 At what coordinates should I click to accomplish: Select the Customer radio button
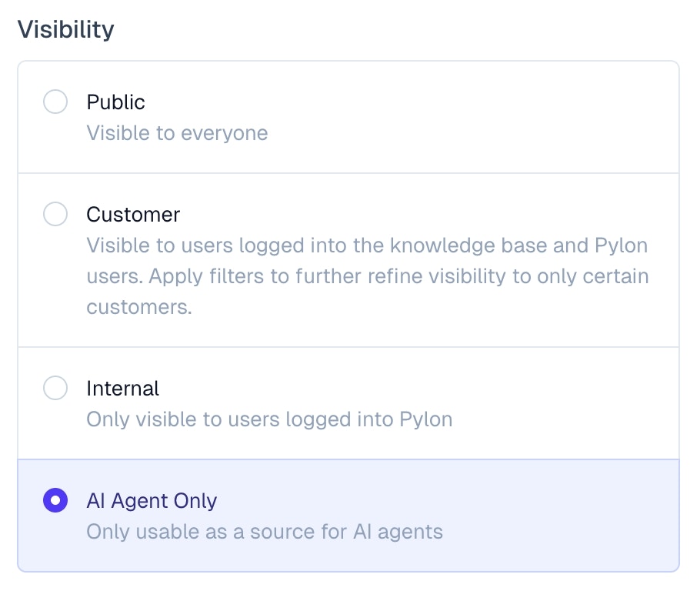tap(55, 214)
